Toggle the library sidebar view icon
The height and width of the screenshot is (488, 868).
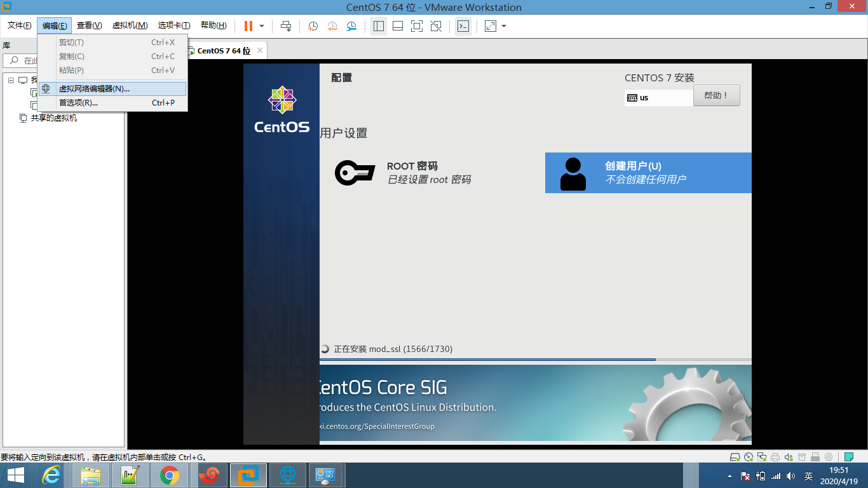(379, 26)
